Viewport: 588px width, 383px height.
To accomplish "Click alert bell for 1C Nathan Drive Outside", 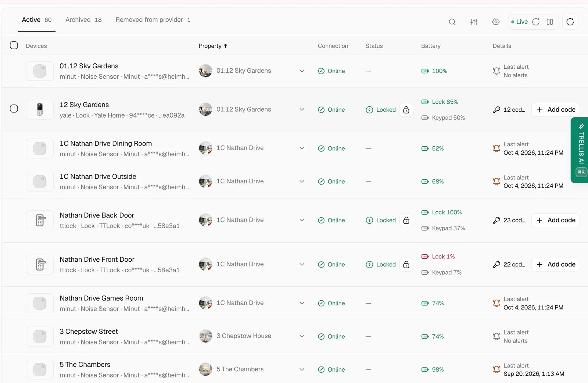I will point(496,182).
